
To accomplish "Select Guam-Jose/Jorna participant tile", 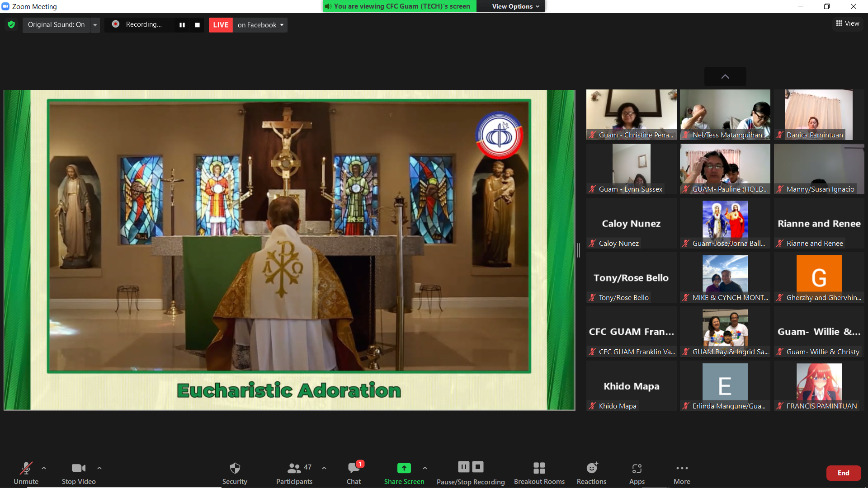I will [x=725, y=223].
